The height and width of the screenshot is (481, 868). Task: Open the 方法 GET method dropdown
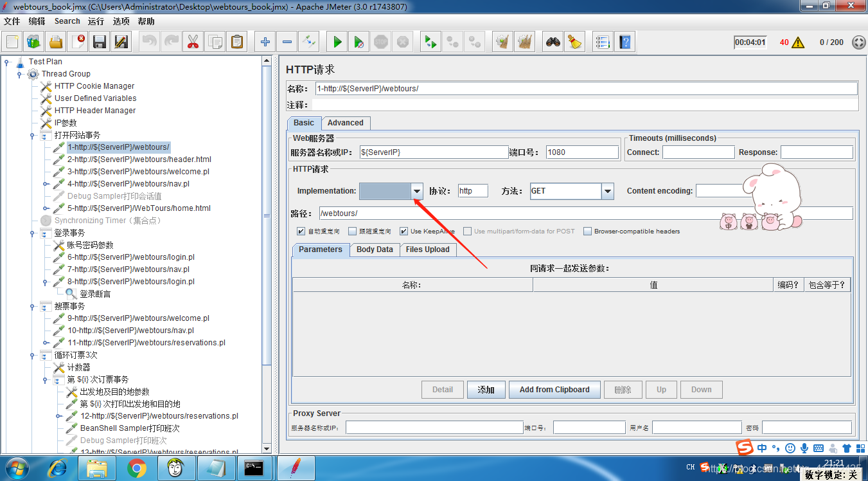(607, 191)
